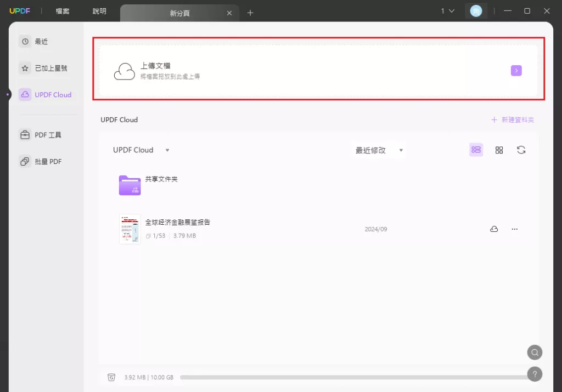The height and width of the screenshot is (392, 562).
Task: Click the cloud upload icon beside 上傳文檔
Action: point(125,71)
